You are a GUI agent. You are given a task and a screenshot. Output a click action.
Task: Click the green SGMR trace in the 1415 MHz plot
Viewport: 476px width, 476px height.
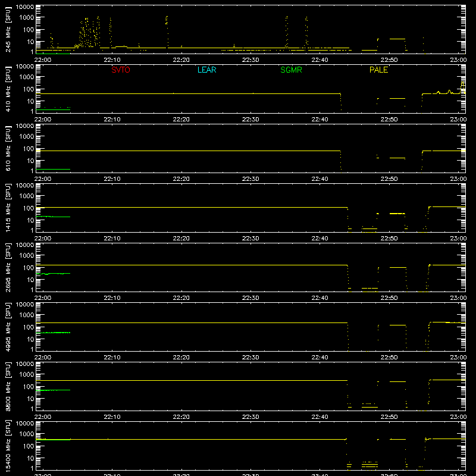(x=53, y=217)
